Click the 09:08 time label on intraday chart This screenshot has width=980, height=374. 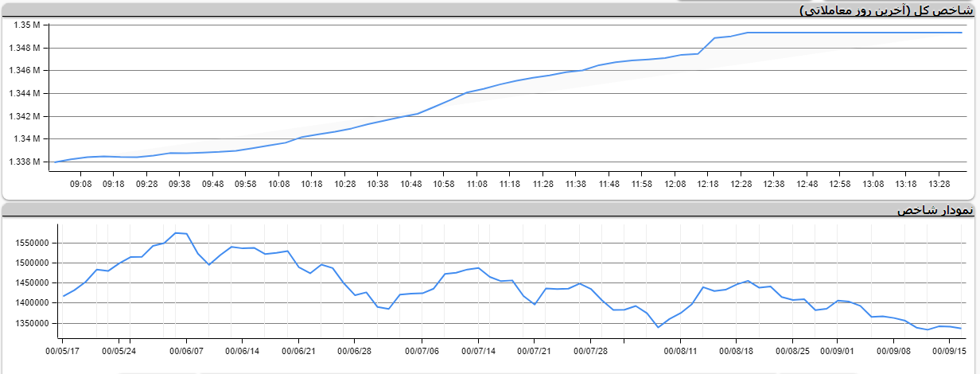coord(80,184)
